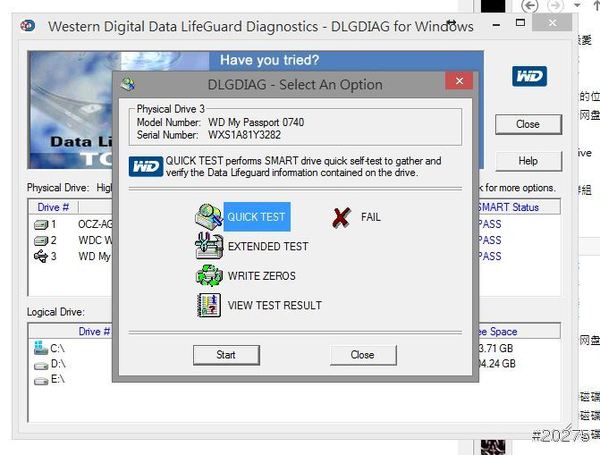Screen dimensions: 600x455
Task: Open Help in main DLGDIAG window
Action: point(528,161)
